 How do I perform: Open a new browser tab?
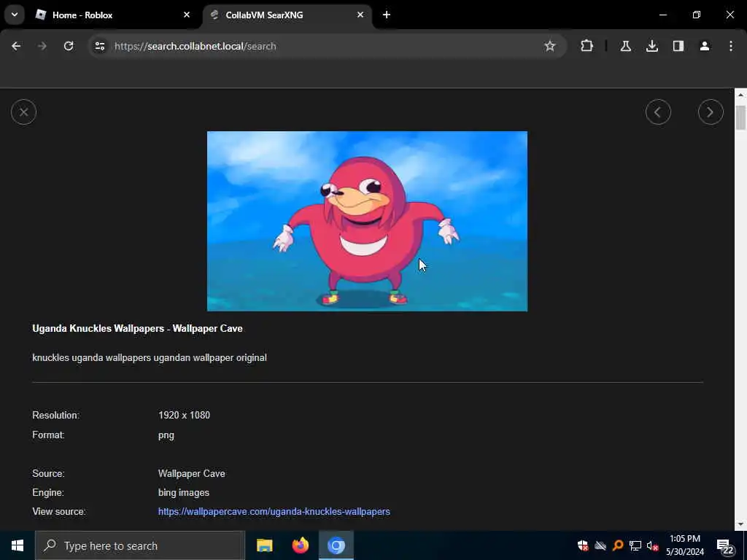pos(387,15)
